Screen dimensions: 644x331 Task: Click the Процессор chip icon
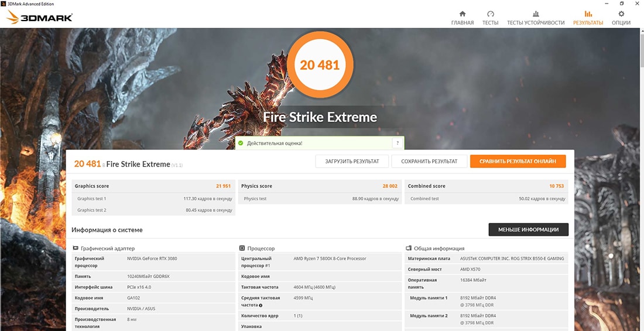(x=242, y=248)
